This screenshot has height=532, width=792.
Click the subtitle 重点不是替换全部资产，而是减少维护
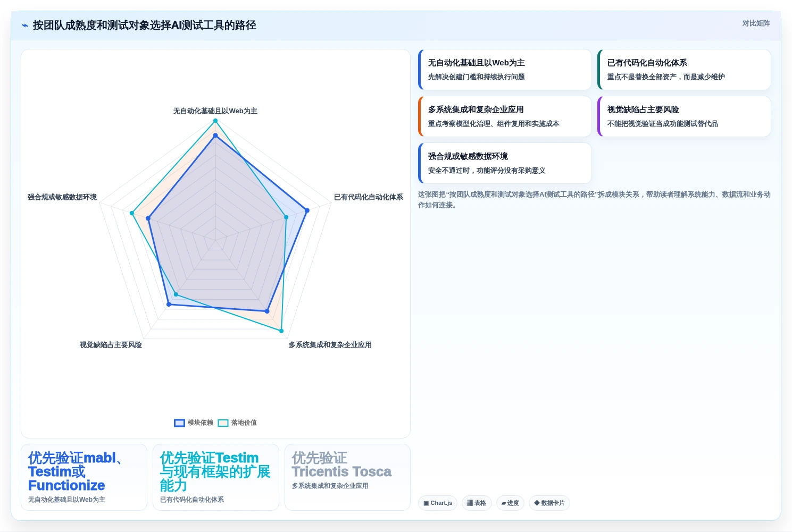pos(666,77)
